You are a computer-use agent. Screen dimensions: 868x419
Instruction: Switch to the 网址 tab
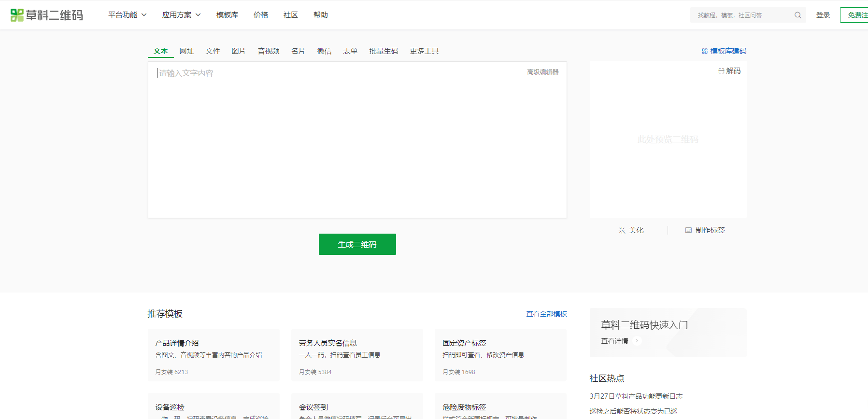point(186,51)
